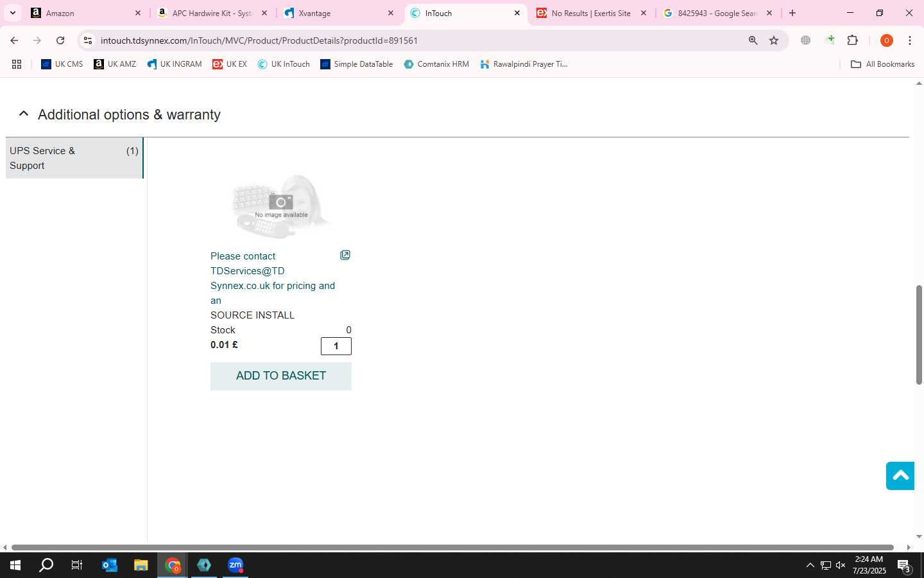Viewport: 924px width, 578px height.
Task: Show hidden system tray icons
Action: [810, 565]
